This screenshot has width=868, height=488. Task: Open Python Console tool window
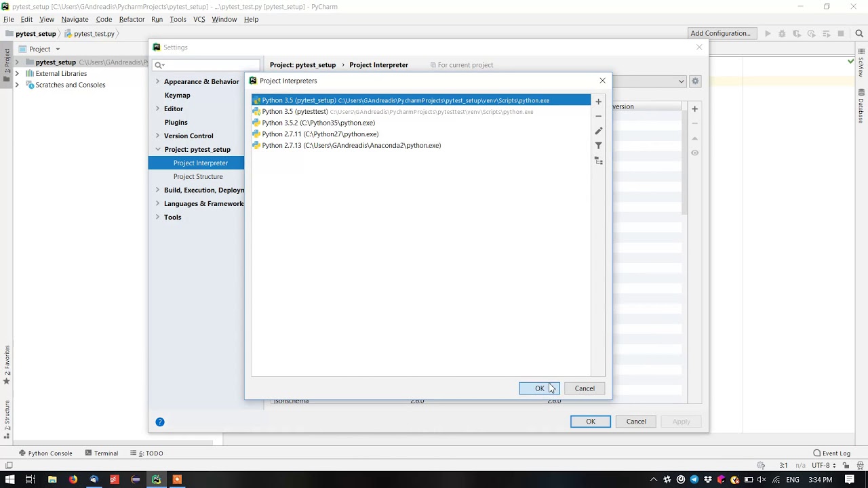pyautogui.click(x=45, y=453)
